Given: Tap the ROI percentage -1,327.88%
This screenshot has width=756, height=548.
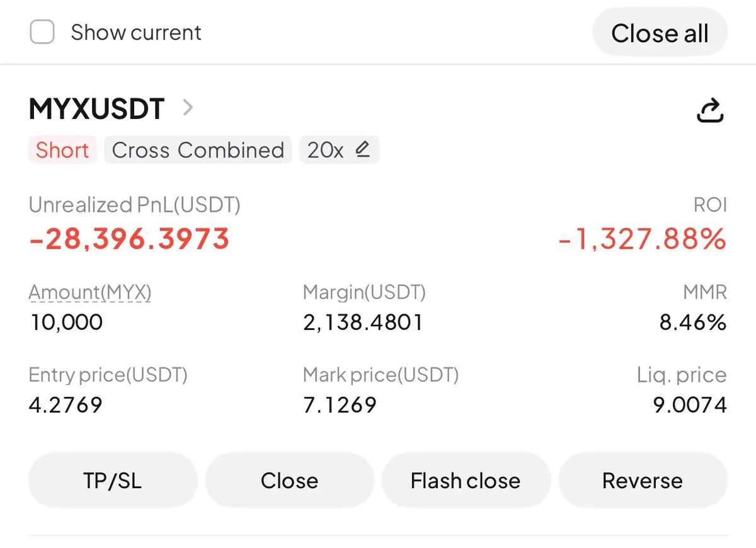Looking at the screenshot, I should 642,239.
